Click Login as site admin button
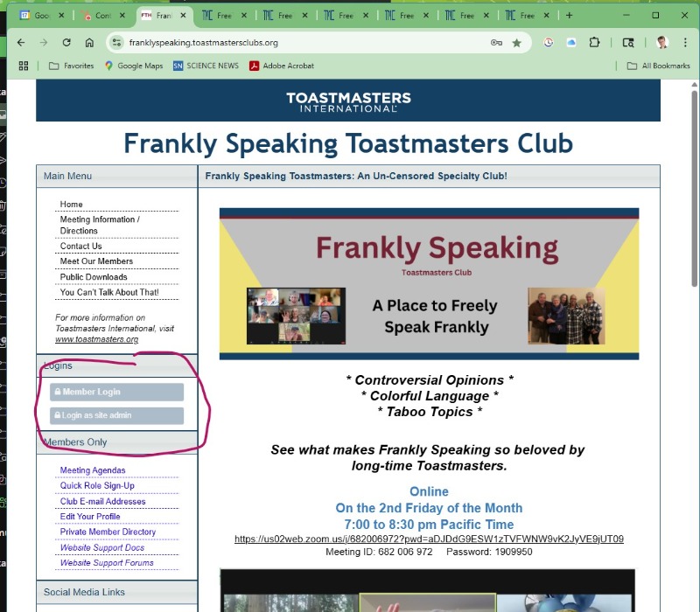 pos(116,415)
